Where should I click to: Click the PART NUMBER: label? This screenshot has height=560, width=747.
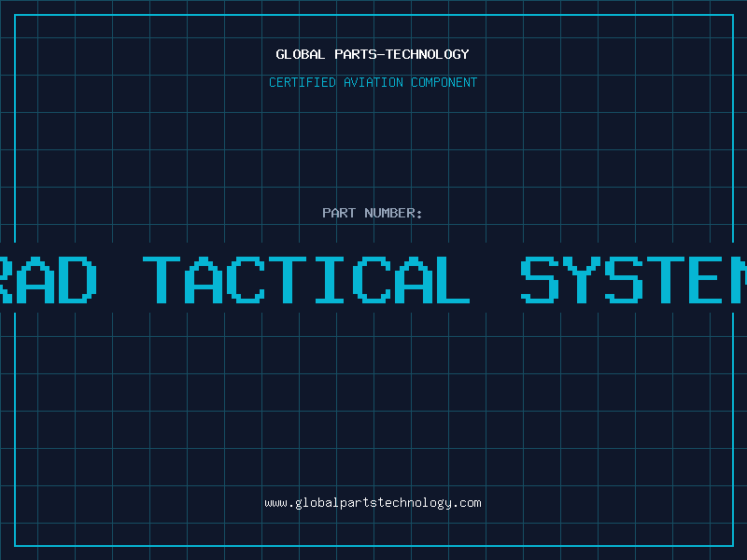click(373, 213)
